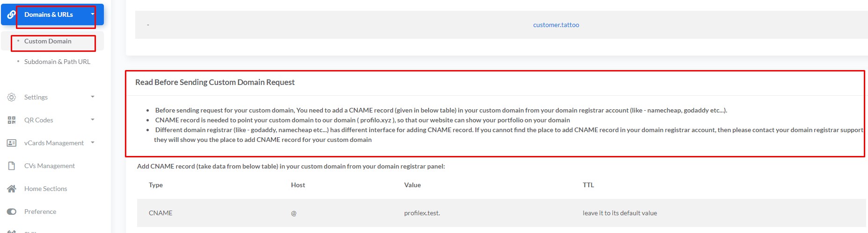This screenshot has height=233, width=868.
Task: Open the customer.tattoo domain link
Action: 556,25
